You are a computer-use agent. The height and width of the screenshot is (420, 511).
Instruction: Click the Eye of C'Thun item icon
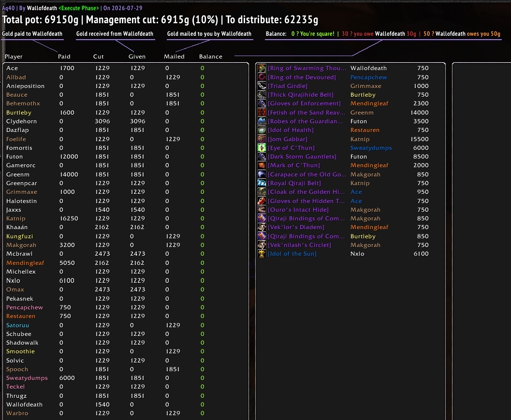point(262,147)
